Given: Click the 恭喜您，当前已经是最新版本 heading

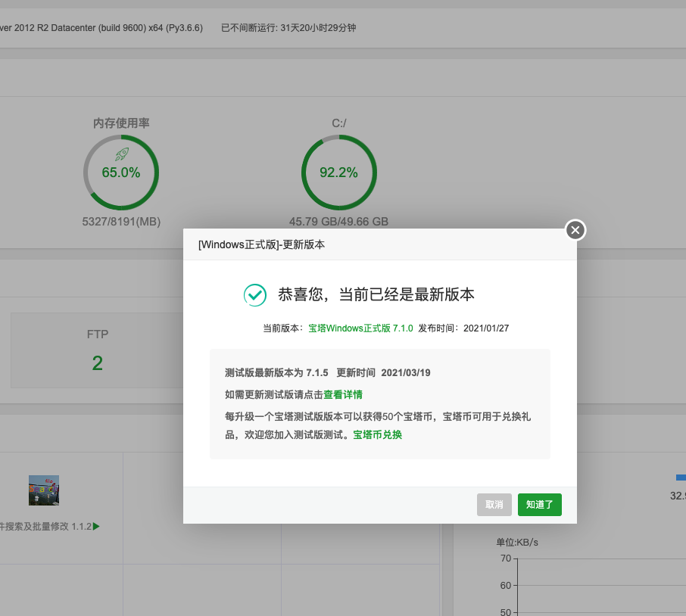Looking at the screenshot, I should click(x=376, y=294).
